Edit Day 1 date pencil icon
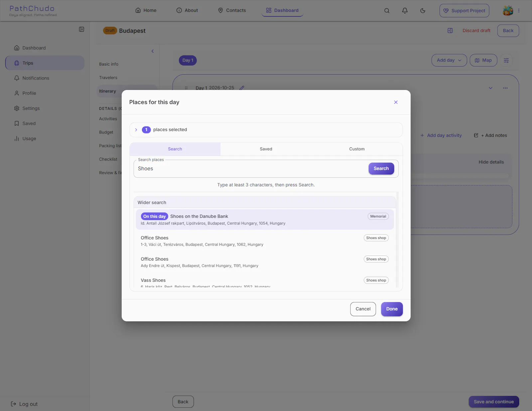The height and width of the screenshot is (411, 532). [242, 88]
